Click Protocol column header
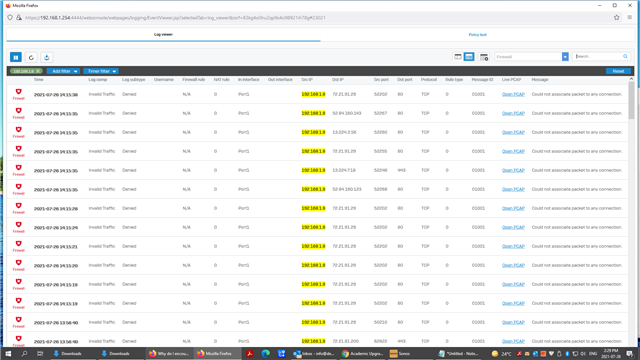Screen dimensions: 640x360 click(x=429, y=80)
